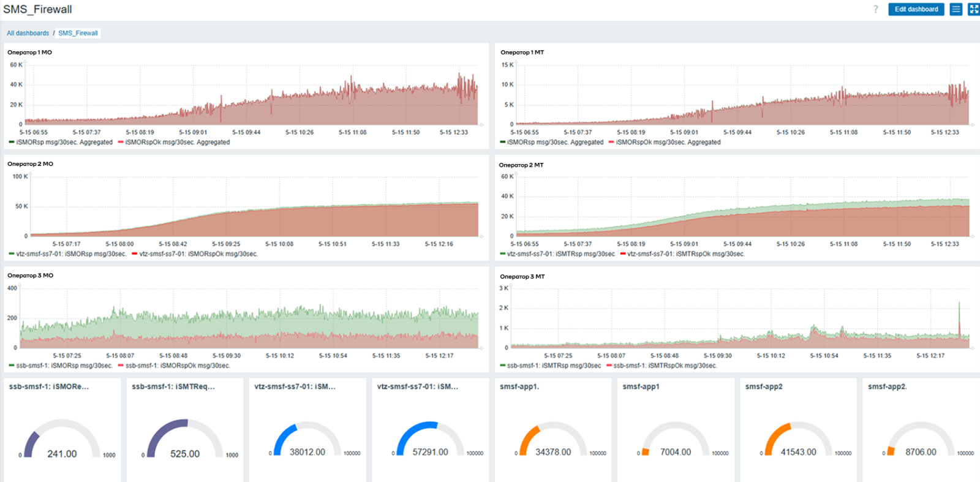Screen dimensions: 980x482
Task: Click the Edit dashboard button
Action: (916, 9)
